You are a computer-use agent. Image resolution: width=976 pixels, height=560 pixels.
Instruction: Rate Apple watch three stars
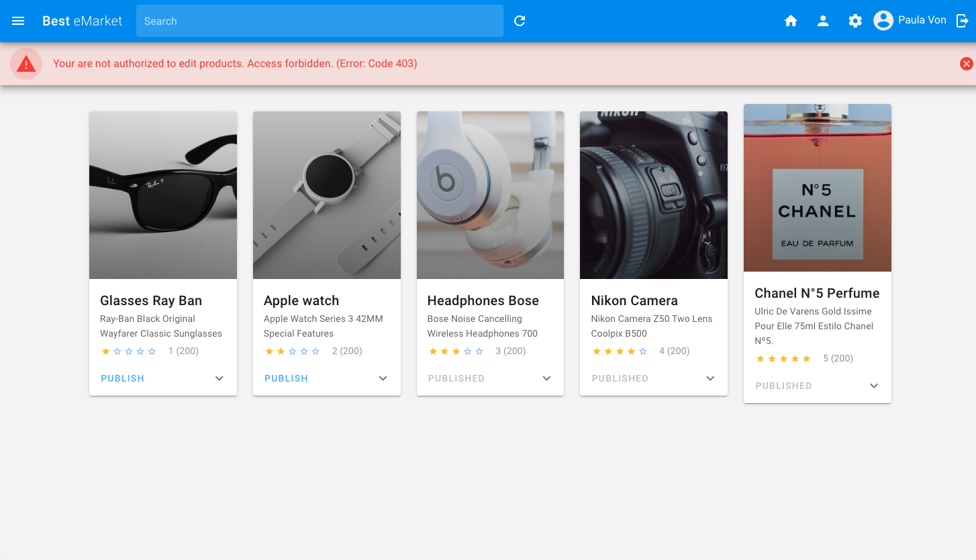tap(292, 351)
